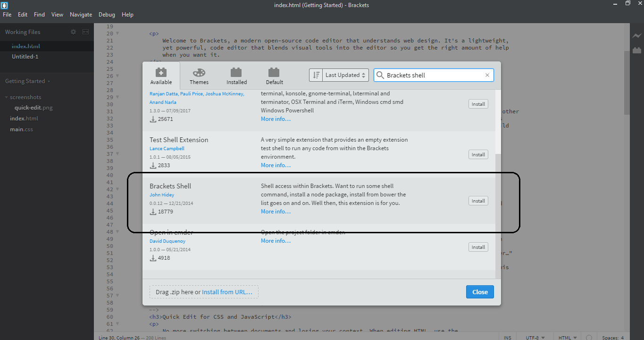644x340 pixels.
Task: Install the Test Shell Extension
Action: [478, 154]
